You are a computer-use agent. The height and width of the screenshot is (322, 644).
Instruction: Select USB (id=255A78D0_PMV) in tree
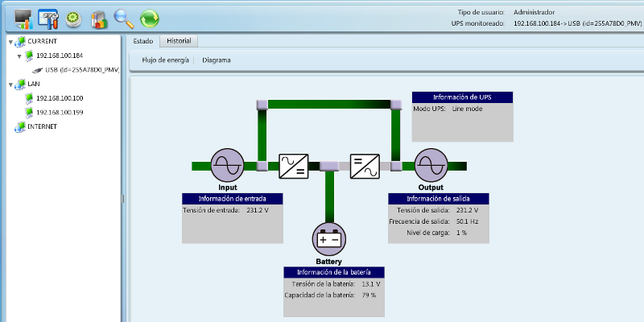point(82,70)
